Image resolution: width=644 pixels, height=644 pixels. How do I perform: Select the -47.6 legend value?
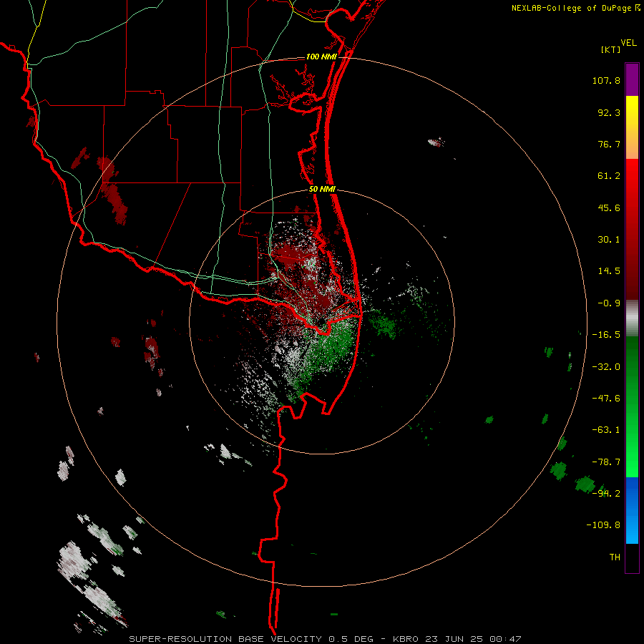[606, 399]
